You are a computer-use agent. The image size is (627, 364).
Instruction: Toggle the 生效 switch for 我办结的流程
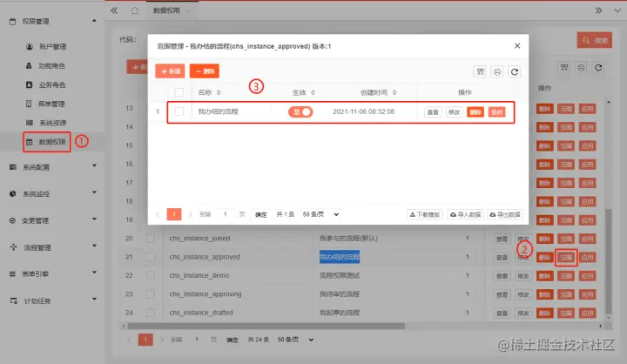[x=300, y=111]
